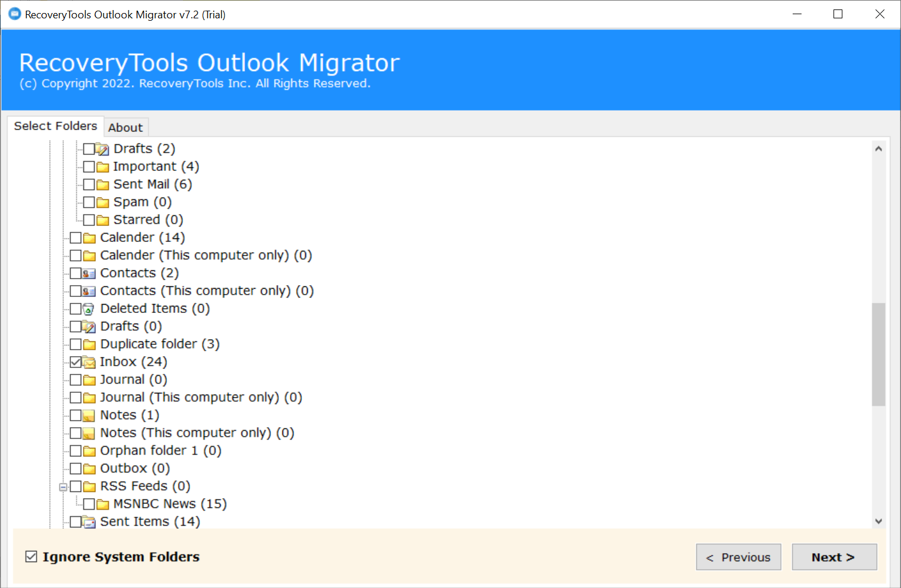Select the Starred (0) label
Viewport: 901px width, 588px height.
click(x=148, y=220)
